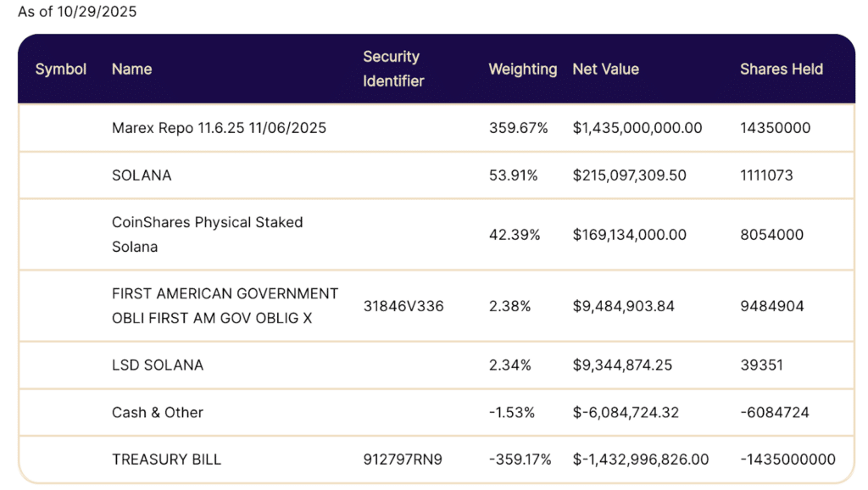Click the Cash & Other row name
The image size is (868, 490).
[x=158, y=413]
